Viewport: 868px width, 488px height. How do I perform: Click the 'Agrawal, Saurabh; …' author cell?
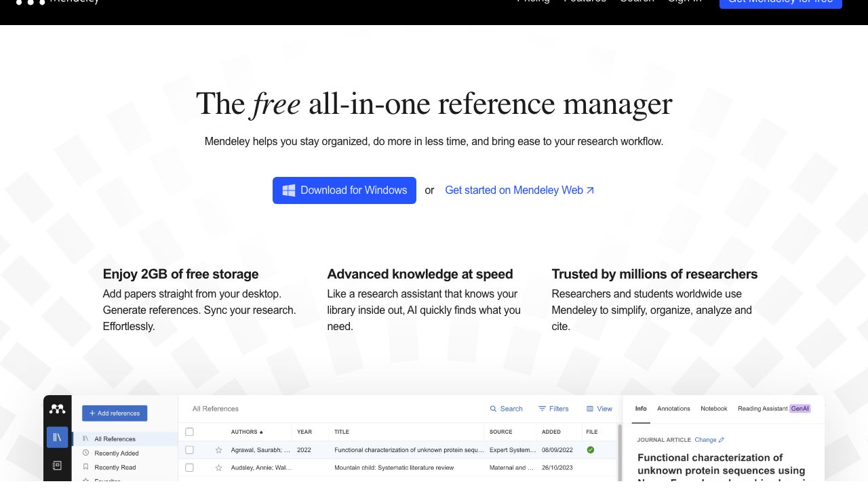[260, 449]
